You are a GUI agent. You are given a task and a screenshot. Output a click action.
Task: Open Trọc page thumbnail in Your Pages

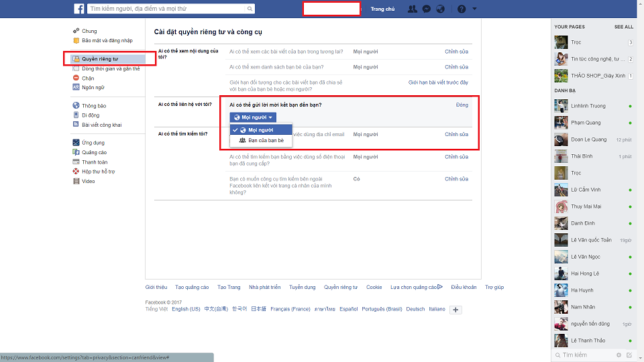561,42
